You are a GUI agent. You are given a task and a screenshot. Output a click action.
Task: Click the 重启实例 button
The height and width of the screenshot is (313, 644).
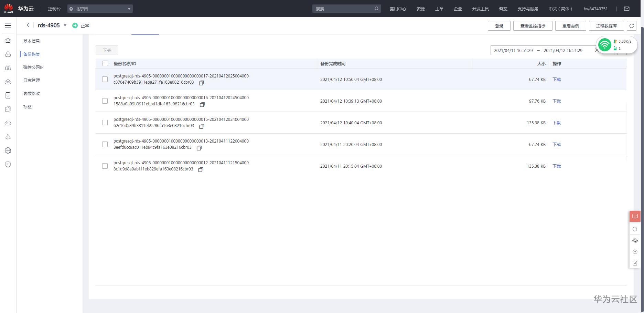571,26
